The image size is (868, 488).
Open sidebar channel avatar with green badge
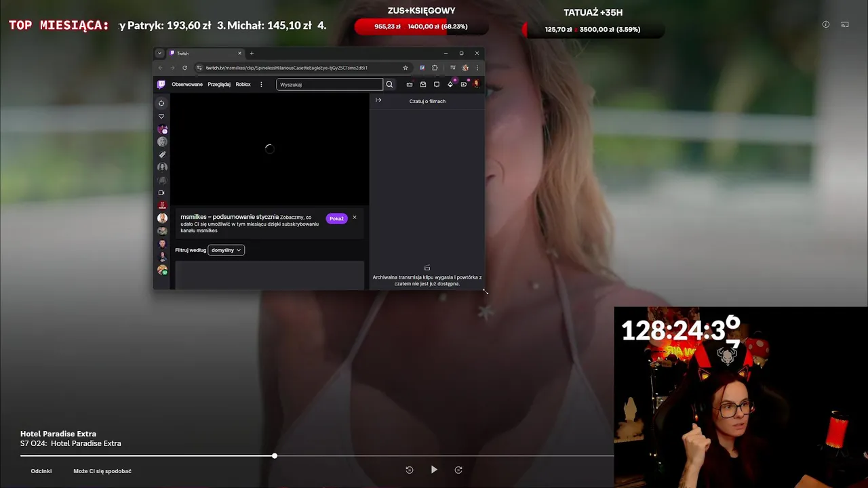pyautogui.click(x=162, y=270)
